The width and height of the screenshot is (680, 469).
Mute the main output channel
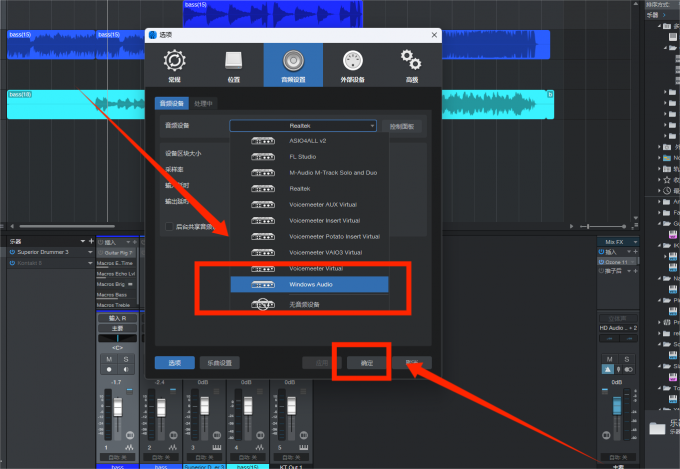[x=609, y=359]
